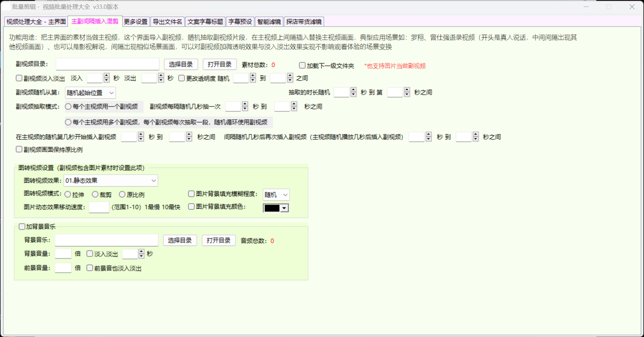644x337 pixels.
Task: Open the 智能滤镜 tab
Action: click(x=269, y=22)
